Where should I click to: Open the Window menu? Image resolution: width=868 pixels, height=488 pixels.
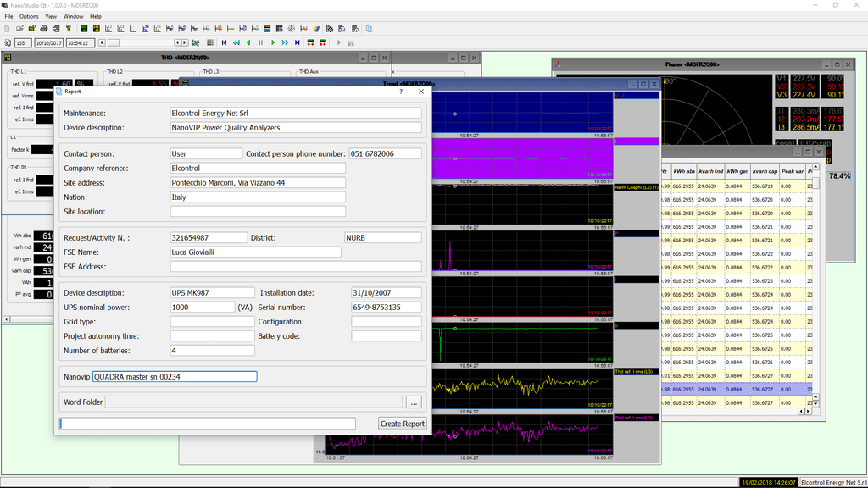(x=73, y=16)
